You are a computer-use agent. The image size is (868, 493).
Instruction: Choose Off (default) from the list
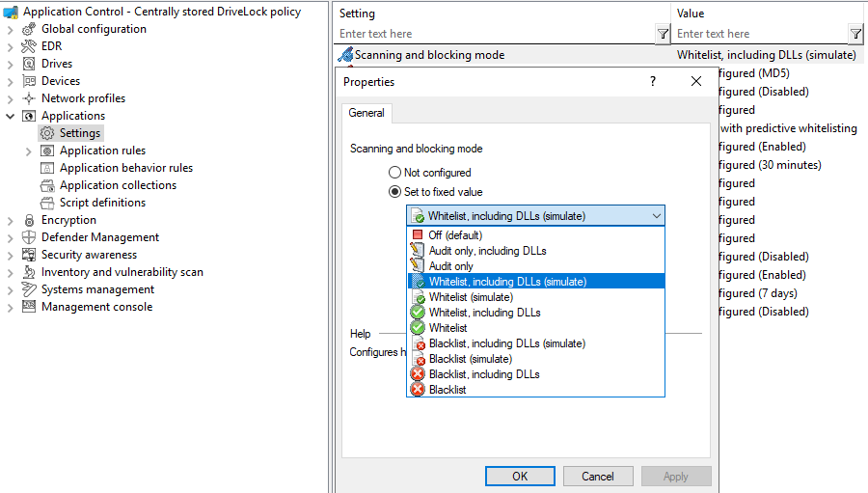click(x=536, y=234)
